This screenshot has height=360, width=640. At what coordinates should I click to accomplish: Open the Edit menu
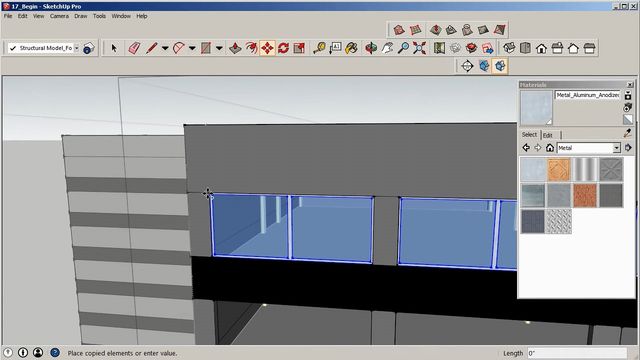(22, 16)
